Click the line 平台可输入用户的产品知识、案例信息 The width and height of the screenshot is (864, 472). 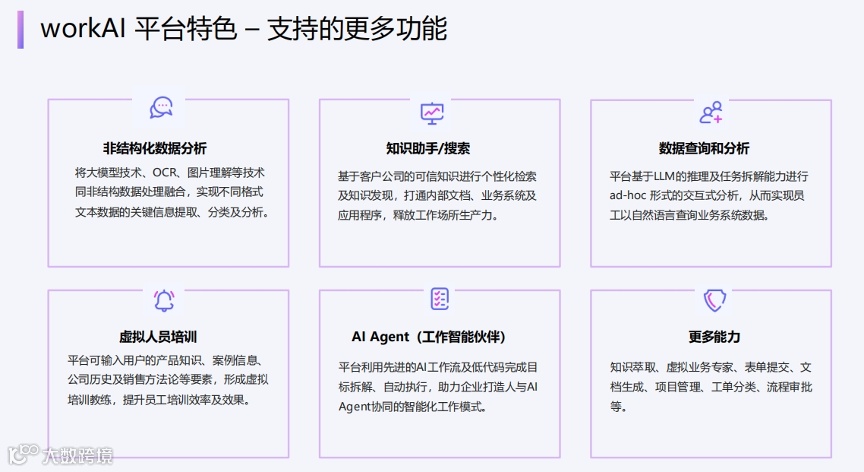(165, 361)
